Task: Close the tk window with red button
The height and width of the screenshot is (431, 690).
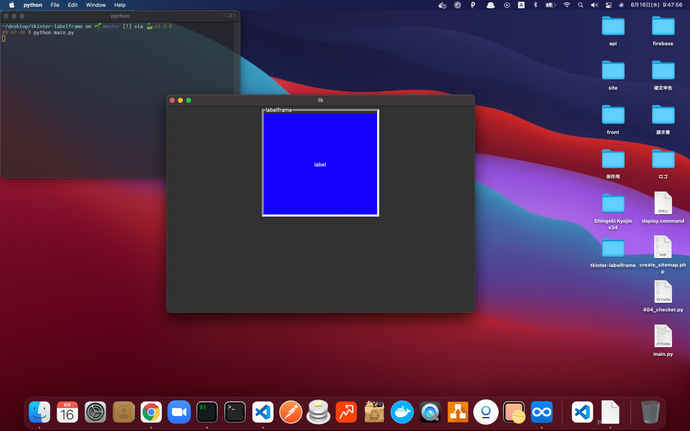Action: tap(172, 100)
